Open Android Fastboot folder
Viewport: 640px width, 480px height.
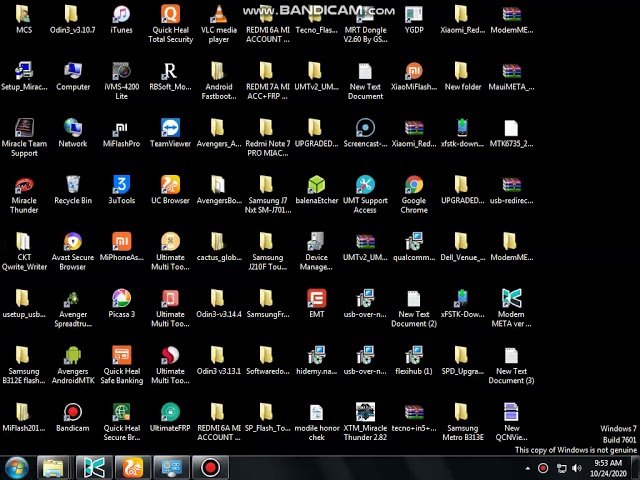point(219,81)
